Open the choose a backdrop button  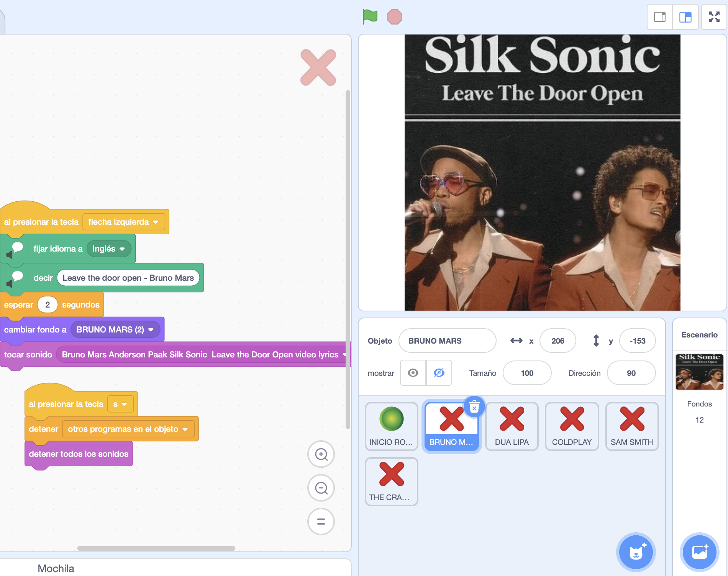[x=700, y=552]
